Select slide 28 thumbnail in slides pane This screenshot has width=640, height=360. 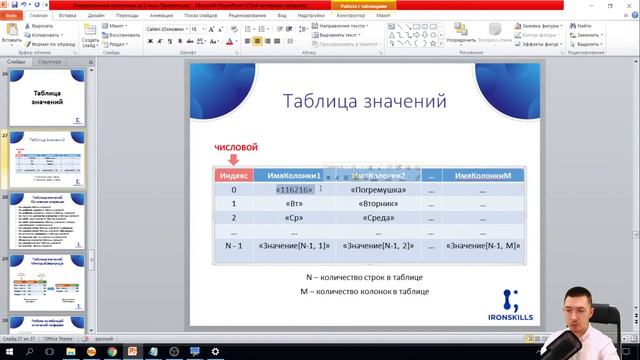[x=47, y=221]
